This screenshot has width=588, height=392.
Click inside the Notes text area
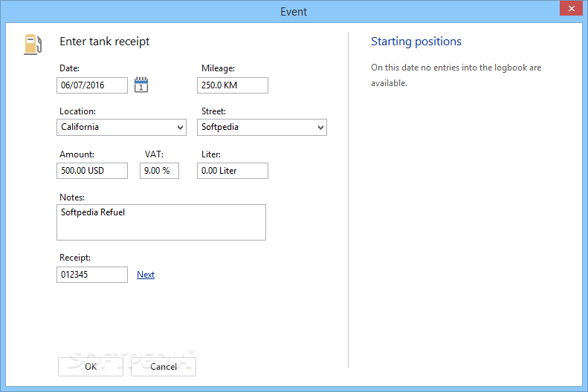tap(161, 223)
